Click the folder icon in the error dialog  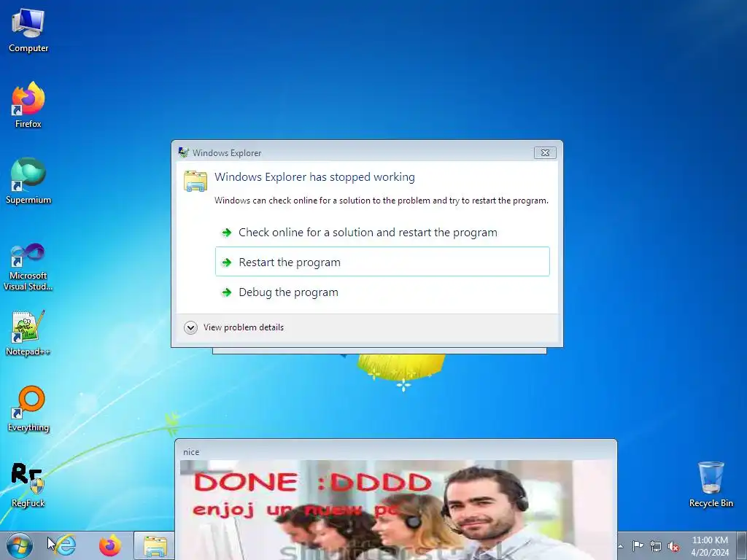click(x=196, y=181)
